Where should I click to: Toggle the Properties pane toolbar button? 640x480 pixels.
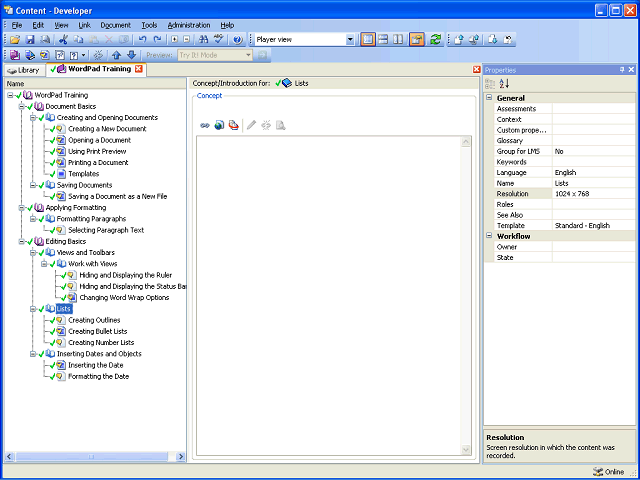point(417,40)
